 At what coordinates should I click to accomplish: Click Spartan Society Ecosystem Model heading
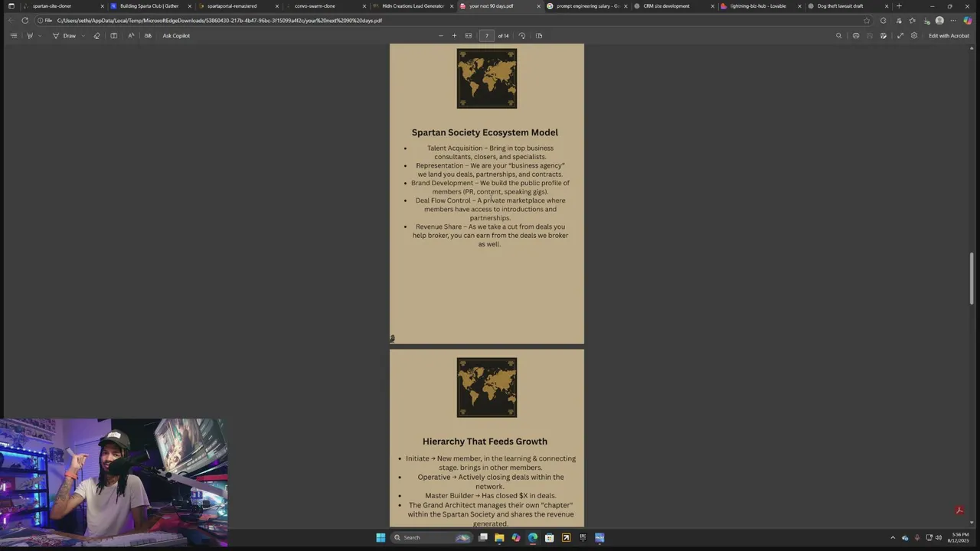pos(485,132)
